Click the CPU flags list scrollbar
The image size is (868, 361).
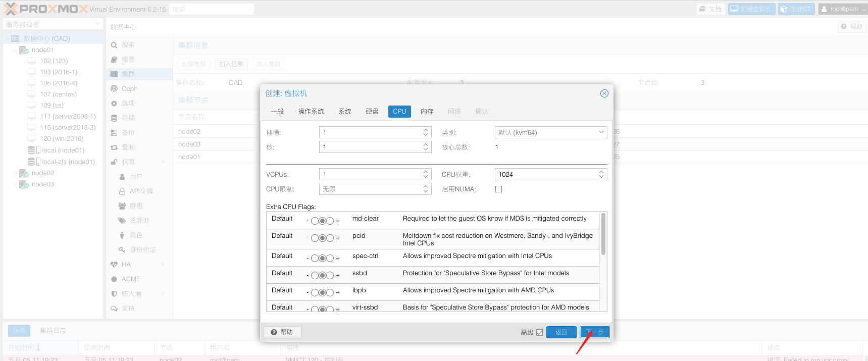(603, 234)
